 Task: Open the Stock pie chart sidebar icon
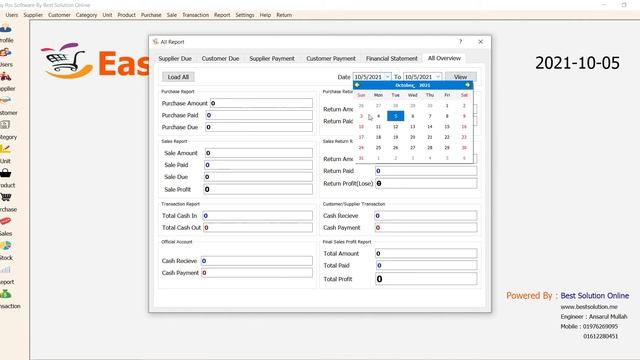pyautogui.click(x=5, y=246)
